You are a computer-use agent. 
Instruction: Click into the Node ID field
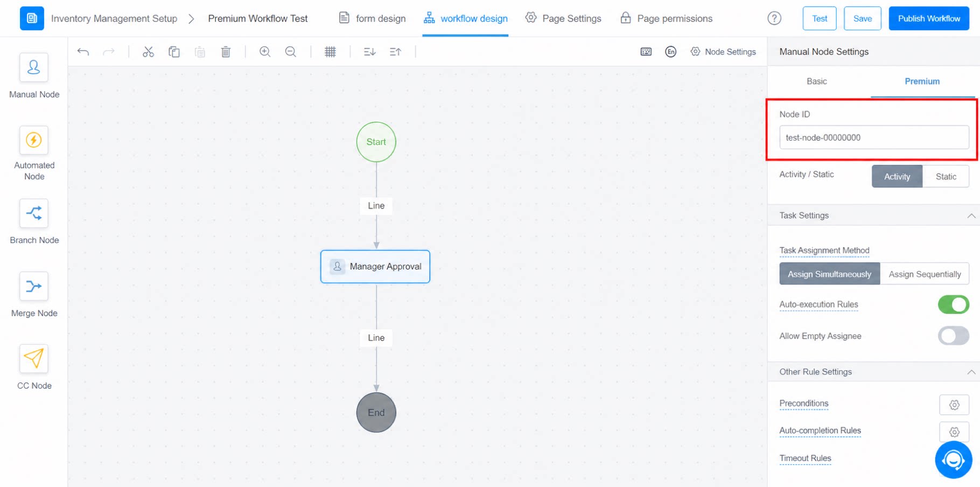pos(874,137)
